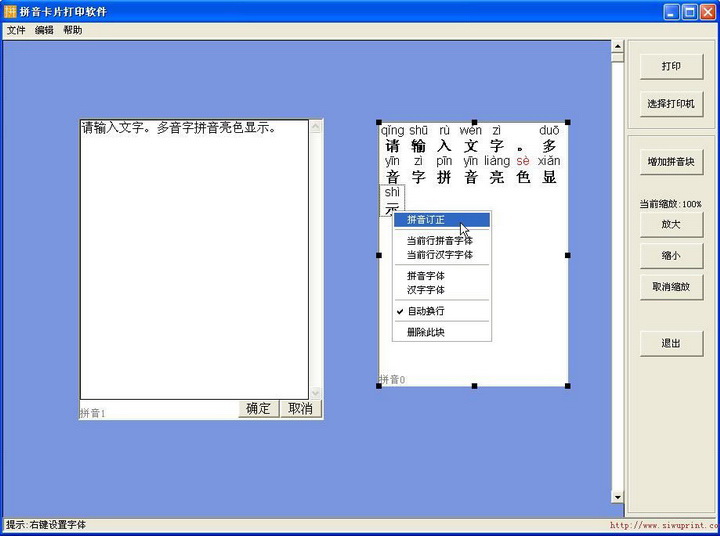Click the text input area containing 请输入文字

pyautogui.click(x=194, y=260)
